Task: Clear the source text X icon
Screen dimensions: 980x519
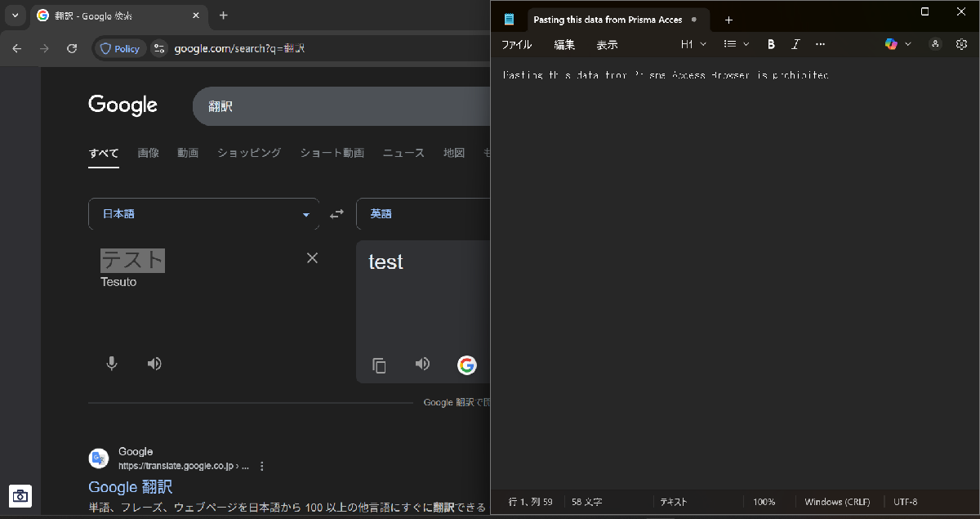Action: click(312, 258)
